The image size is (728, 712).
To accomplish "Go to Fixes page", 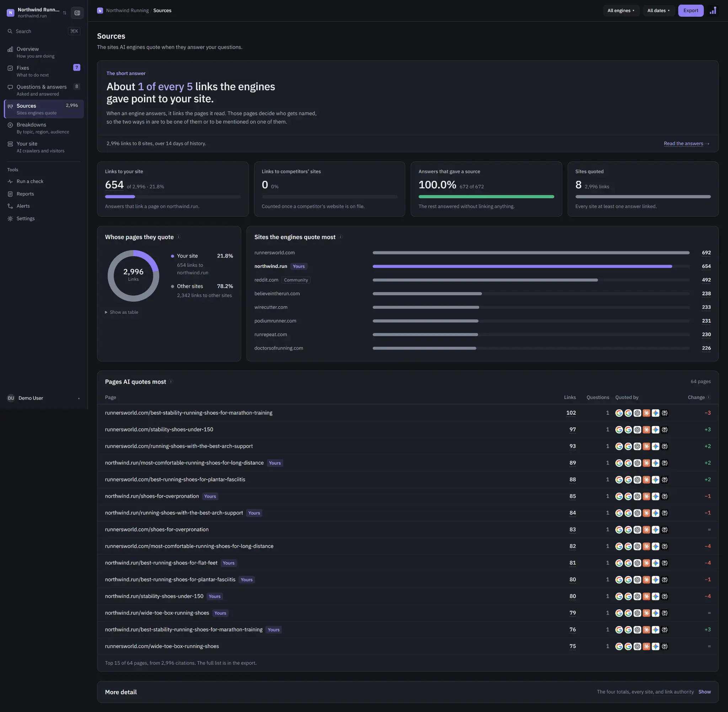I will tap(44, 71).
